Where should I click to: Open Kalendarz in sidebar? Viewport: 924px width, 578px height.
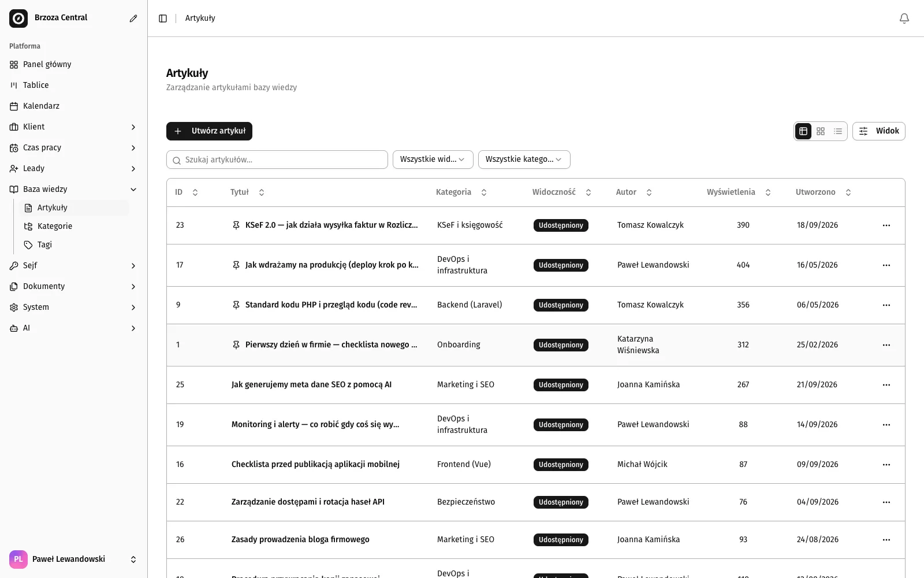74,106
